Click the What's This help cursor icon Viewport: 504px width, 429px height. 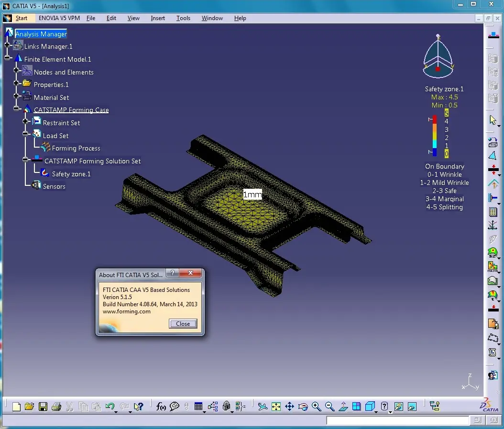[138, 407]
